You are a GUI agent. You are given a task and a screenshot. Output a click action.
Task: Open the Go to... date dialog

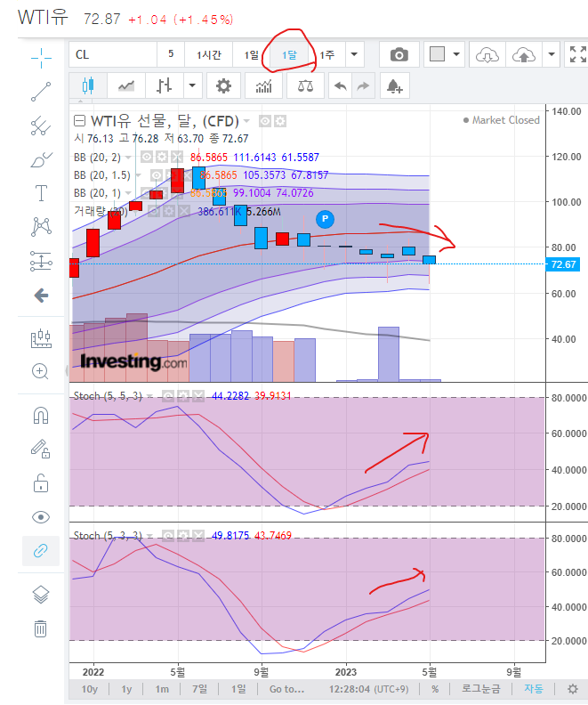tap(286, 689)
